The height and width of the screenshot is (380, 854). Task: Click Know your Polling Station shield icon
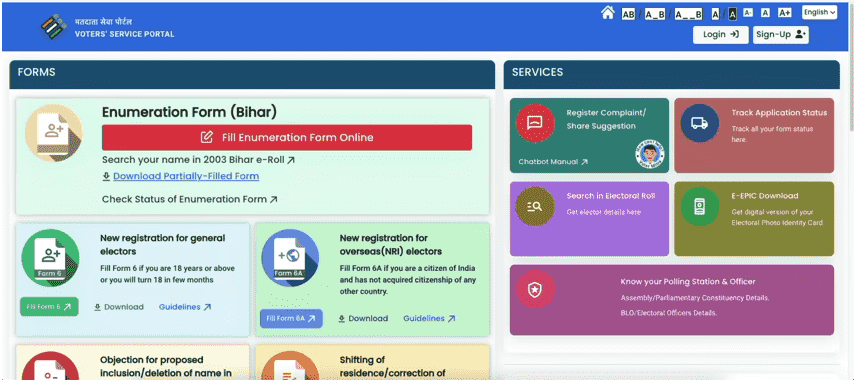[535, 290]
